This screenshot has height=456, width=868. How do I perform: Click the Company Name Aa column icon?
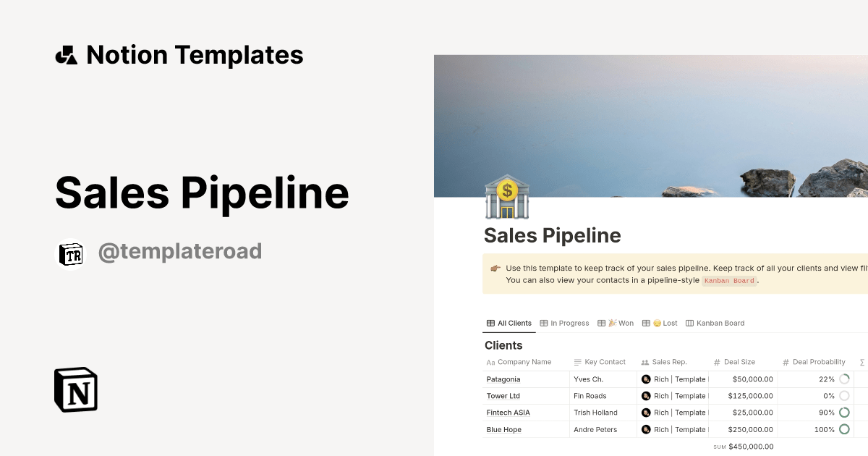click(490, 362)
